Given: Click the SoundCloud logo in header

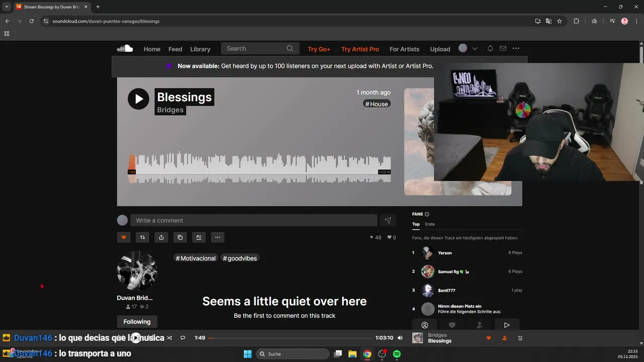Looking at the screenshot, I should [x=125, y=49].
